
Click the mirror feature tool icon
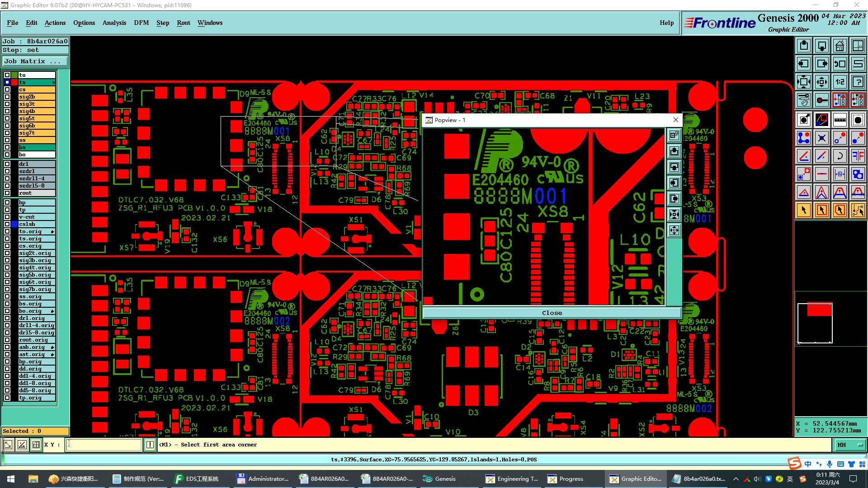coord(858,156)
